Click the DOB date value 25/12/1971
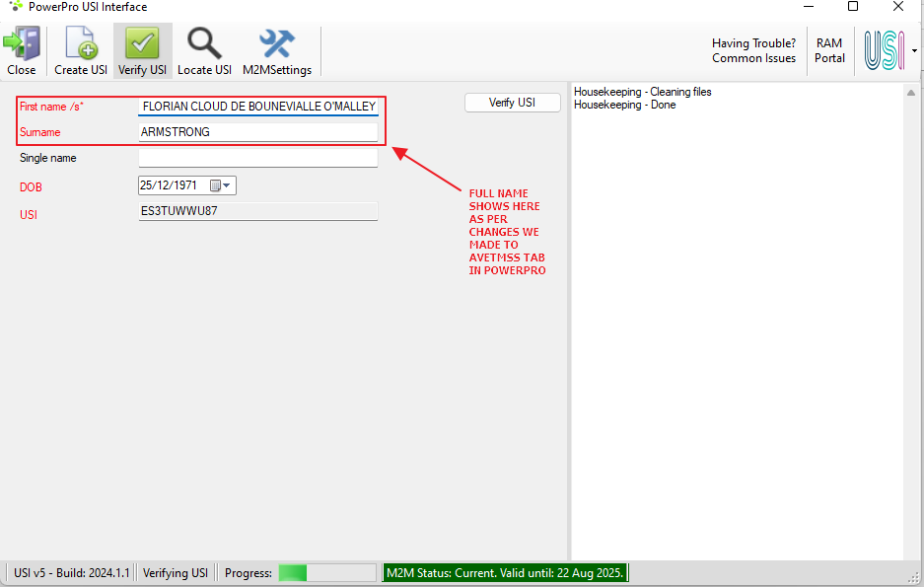 point(169,185)
